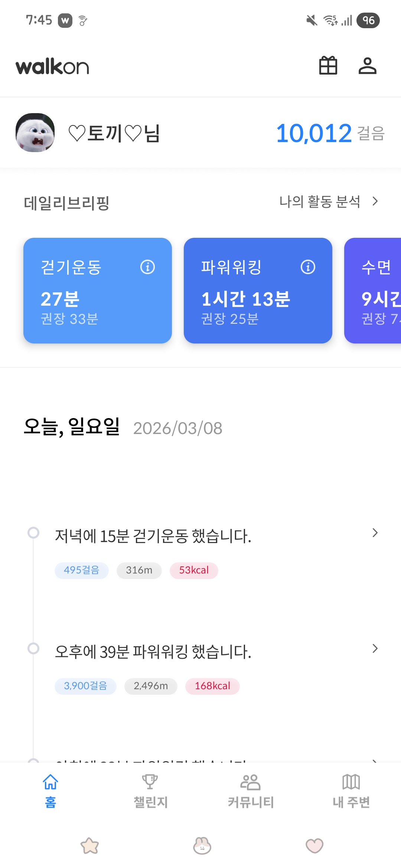
Task: Expand the 오후에 39분 파워워킹 entry chevron
Action: point(375,648)
